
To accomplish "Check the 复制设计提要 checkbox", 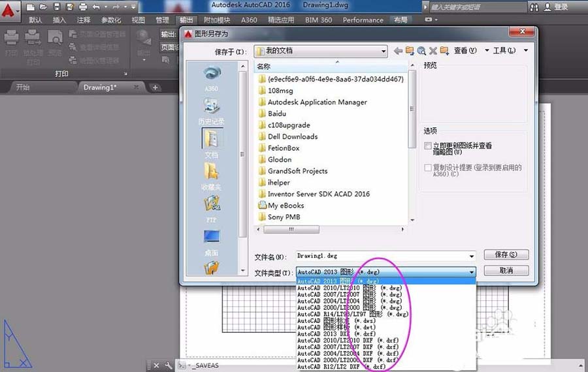I will 428,168.
